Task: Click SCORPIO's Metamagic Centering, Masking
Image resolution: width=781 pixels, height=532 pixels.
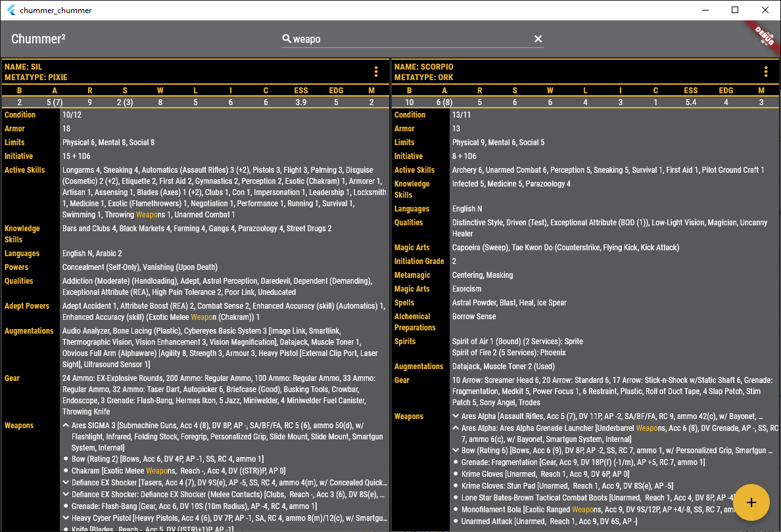Action: [x=482, y=275]
